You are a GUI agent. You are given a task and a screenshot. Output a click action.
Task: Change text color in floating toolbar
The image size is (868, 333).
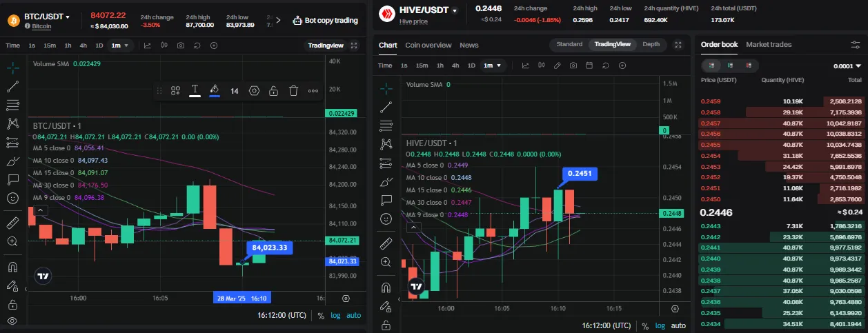(x=195, y=90)
